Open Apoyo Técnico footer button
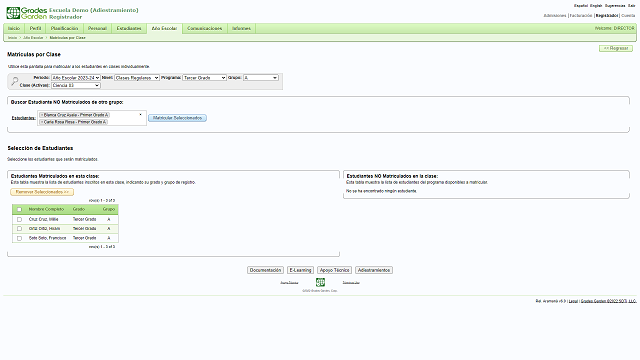Screen dimensions: 640x360 [334, 270]
